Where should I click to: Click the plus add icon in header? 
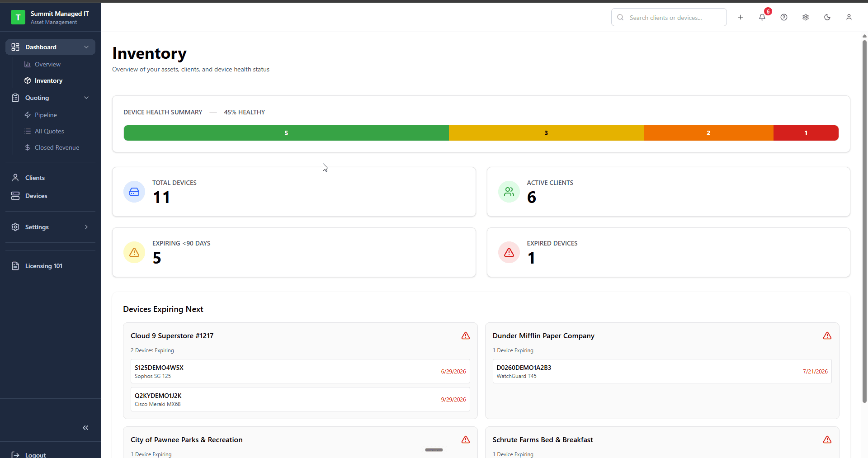pos(741,17)
